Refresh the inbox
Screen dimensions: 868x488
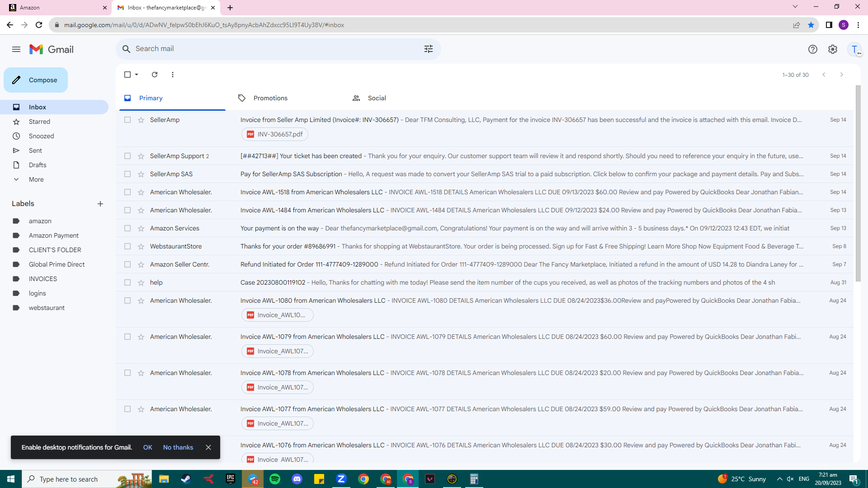pos(155,75)
